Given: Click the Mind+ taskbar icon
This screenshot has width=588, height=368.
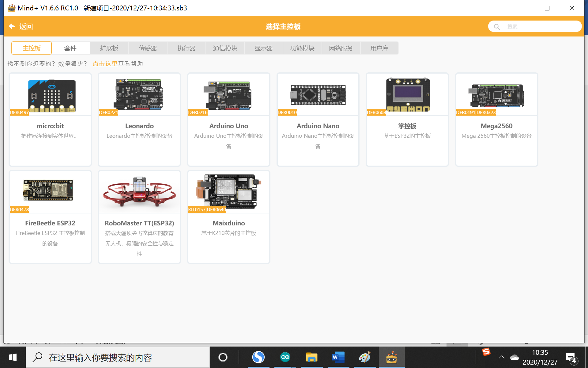Looking at the screenshot, I should [392, 357].
